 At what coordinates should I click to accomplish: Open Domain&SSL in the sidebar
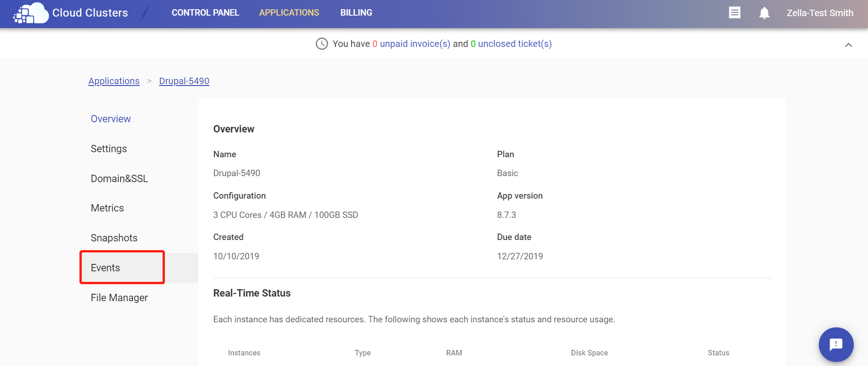tap(119, 178)
